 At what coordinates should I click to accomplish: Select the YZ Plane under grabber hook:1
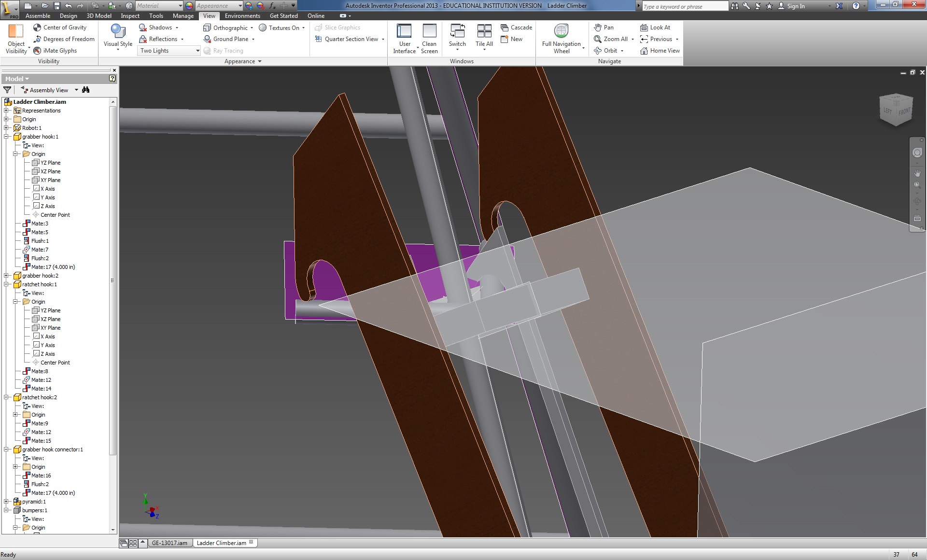tap(46, 163)
